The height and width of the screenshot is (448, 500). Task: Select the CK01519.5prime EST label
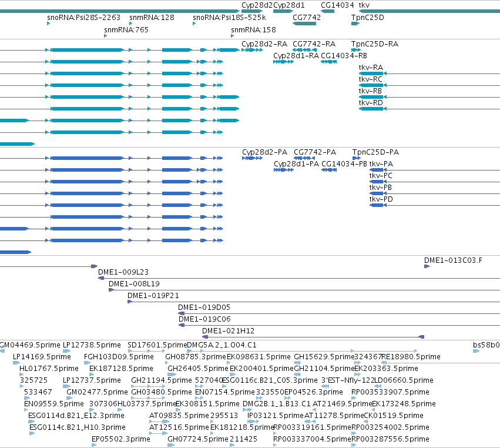click(394, 416)
